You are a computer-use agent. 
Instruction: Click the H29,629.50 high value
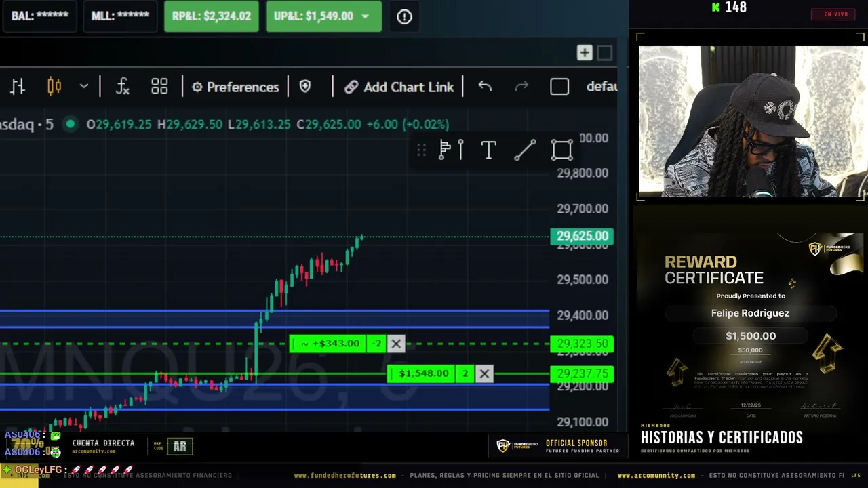click(189, 124)
